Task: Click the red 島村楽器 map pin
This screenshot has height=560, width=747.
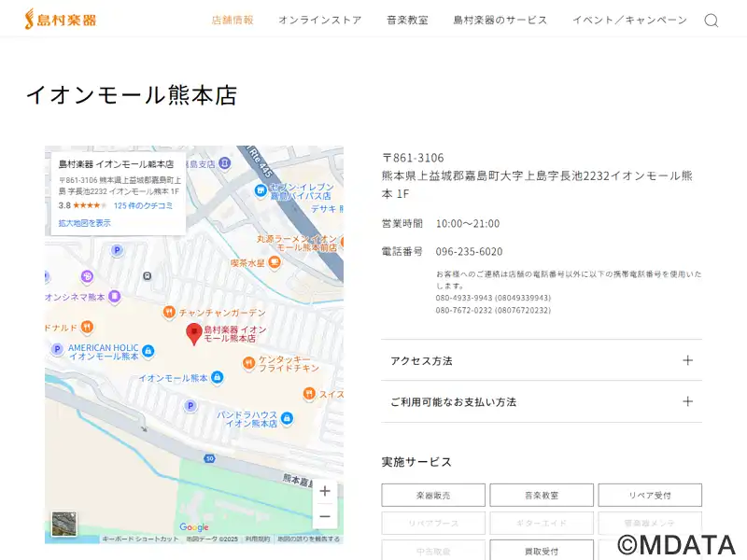Action: [x=194, y=334]
